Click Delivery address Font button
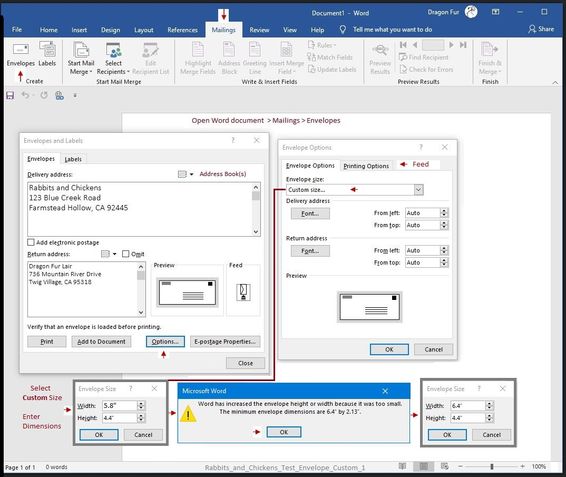 (310, 213)
